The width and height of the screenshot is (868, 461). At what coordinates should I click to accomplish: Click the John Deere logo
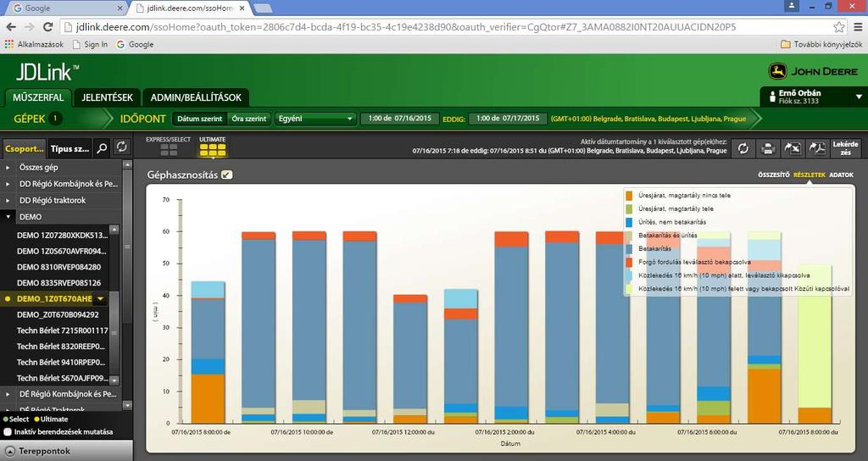813,71
